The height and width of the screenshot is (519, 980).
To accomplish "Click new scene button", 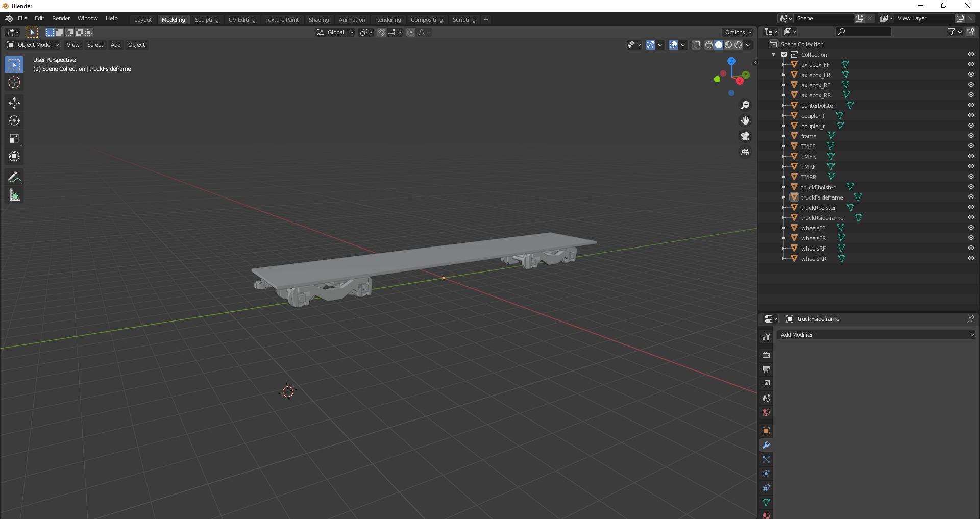I will point(860,18).
